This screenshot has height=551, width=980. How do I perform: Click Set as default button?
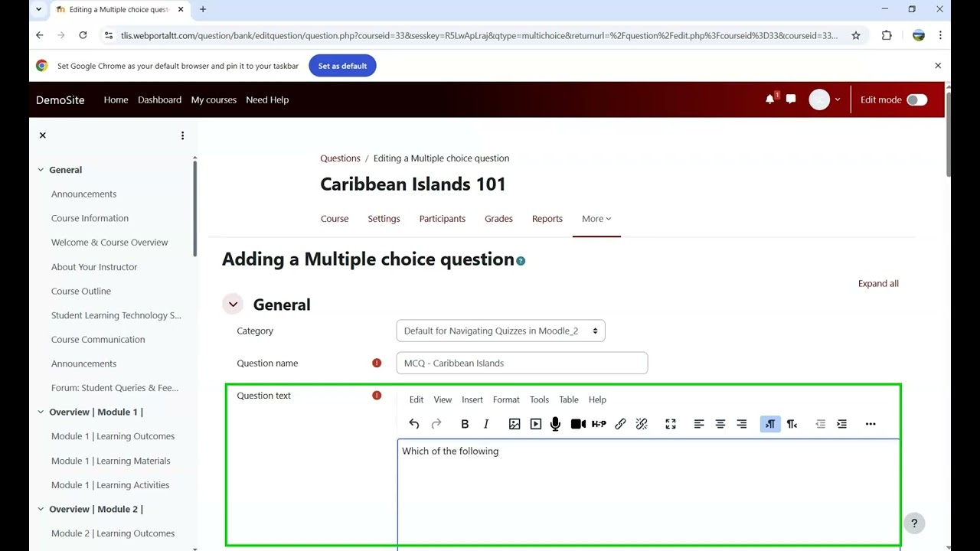pos(342,66)
